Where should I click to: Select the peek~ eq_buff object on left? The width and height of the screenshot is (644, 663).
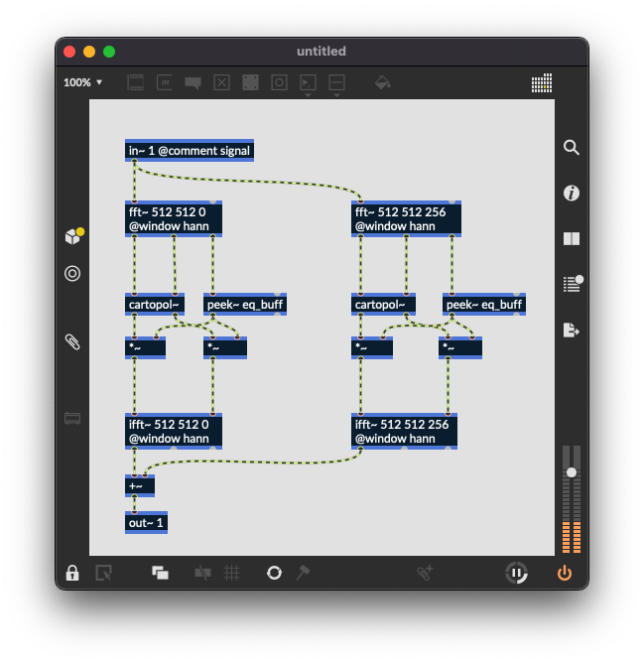click(245, 305)
